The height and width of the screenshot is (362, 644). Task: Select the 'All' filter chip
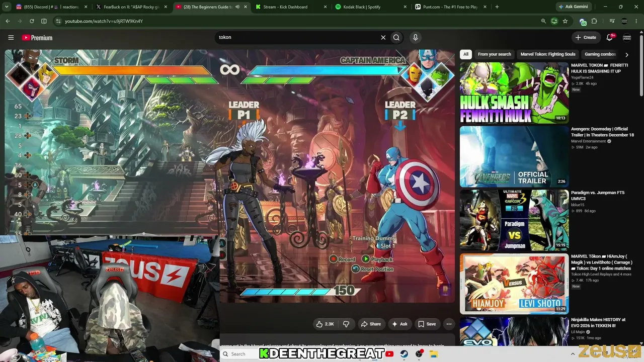pyautogui.click(x=466, y=54)
